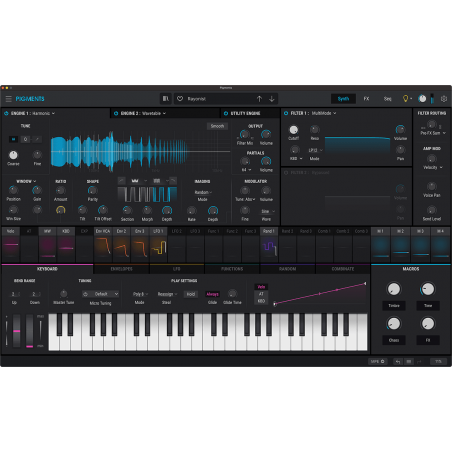
Task: Open the Functions modulation tab
Action: (x=232, y=269)
